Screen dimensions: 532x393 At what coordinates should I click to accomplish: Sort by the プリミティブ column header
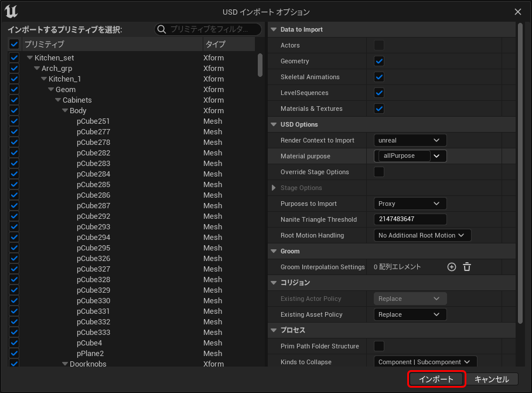point(111,44)
